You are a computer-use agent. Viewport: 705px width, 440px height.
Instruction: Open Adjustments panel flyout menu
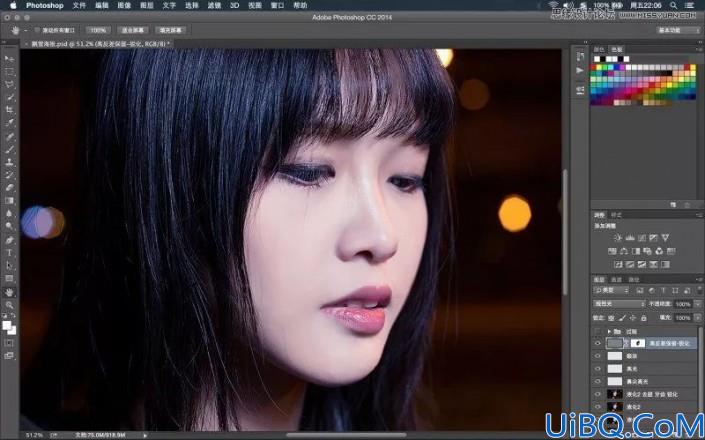point(699,215)
